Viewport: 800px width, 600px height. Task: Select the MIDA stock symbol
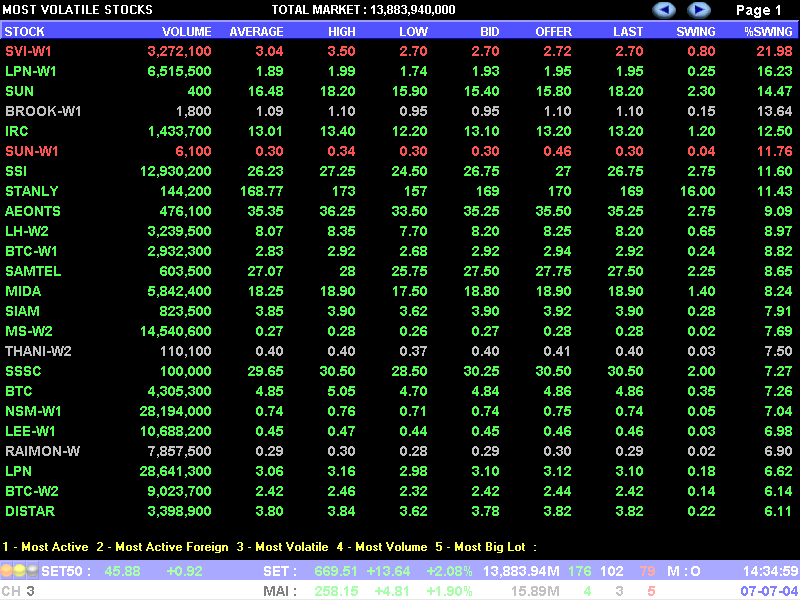tap(23, 291)
